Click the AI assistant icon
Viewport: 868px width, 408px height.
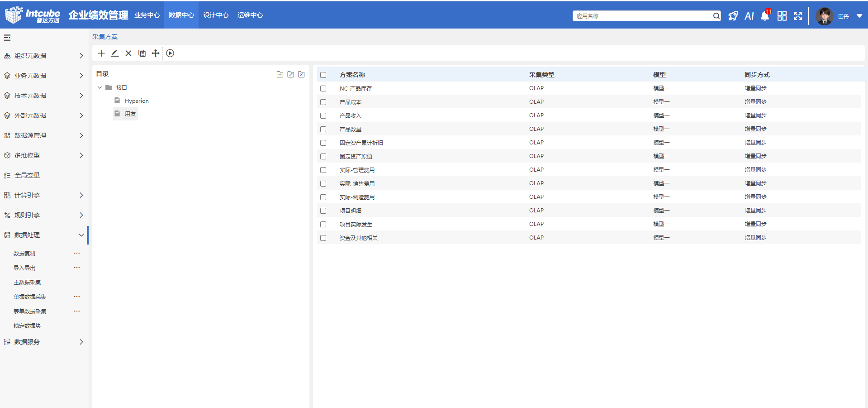pos(749,16)
